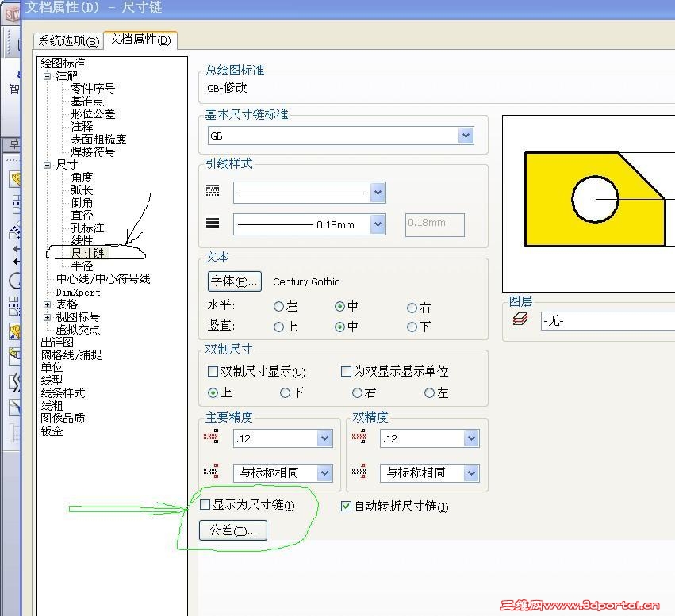Viewport: 675px width, 616px height.
Task: Click the 公差(T) button
Action: pyautogui.click(x=232, y=530)
